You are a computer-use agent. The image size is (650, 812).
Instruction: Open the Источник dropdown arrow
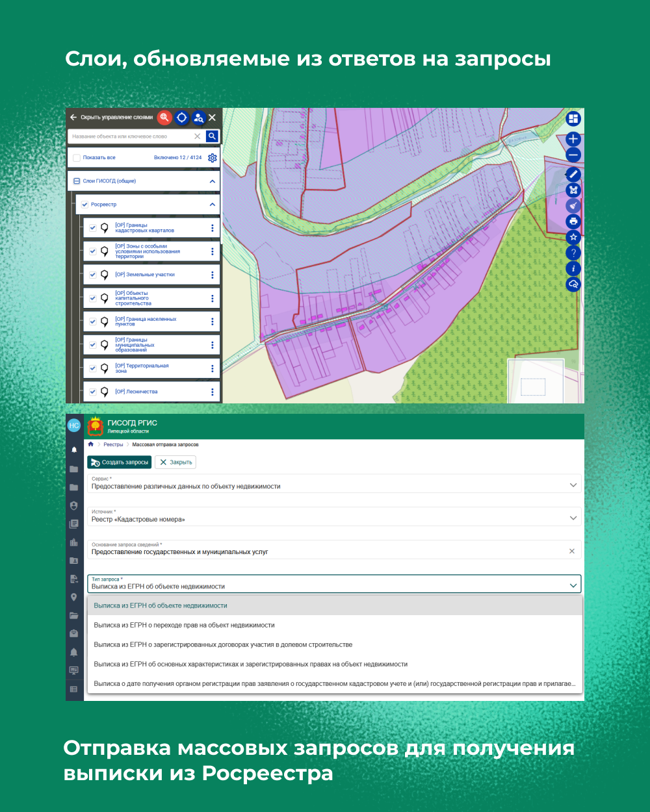(573, 518)
